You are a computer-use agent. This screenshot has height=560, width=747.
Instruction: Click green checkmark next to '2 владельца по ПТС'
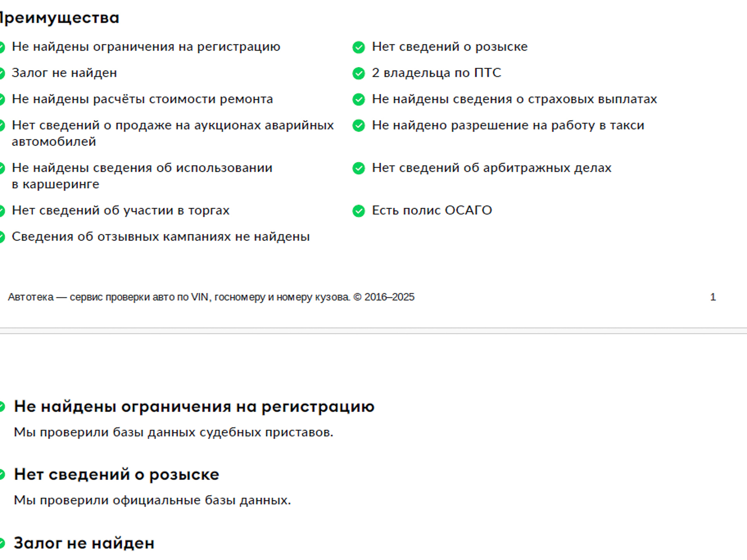coord(358,73)
